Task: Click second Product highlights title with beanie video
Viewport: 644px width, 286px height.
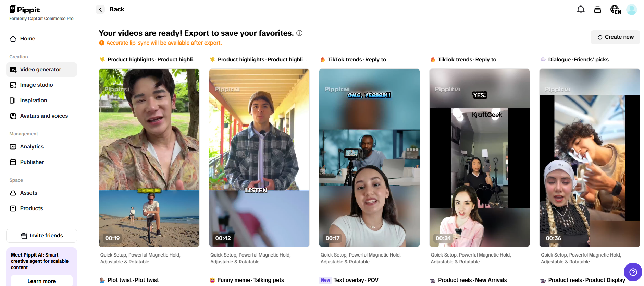Action: 262,60
